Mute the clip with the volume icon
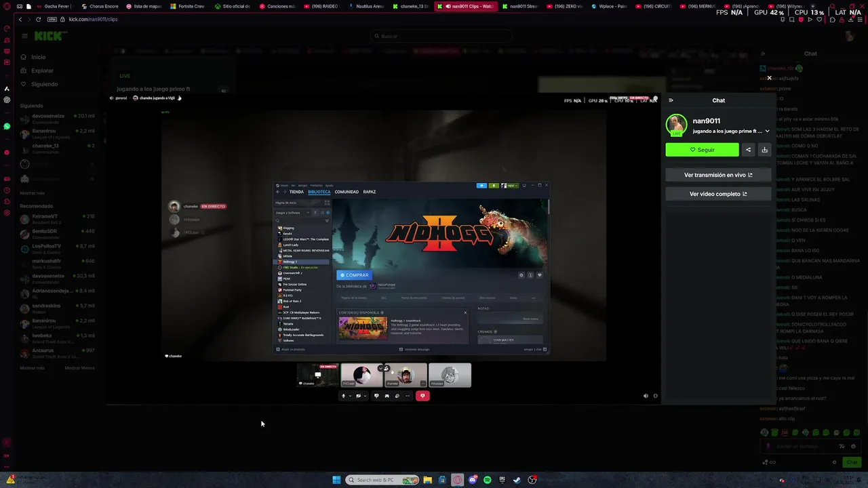 646,396
